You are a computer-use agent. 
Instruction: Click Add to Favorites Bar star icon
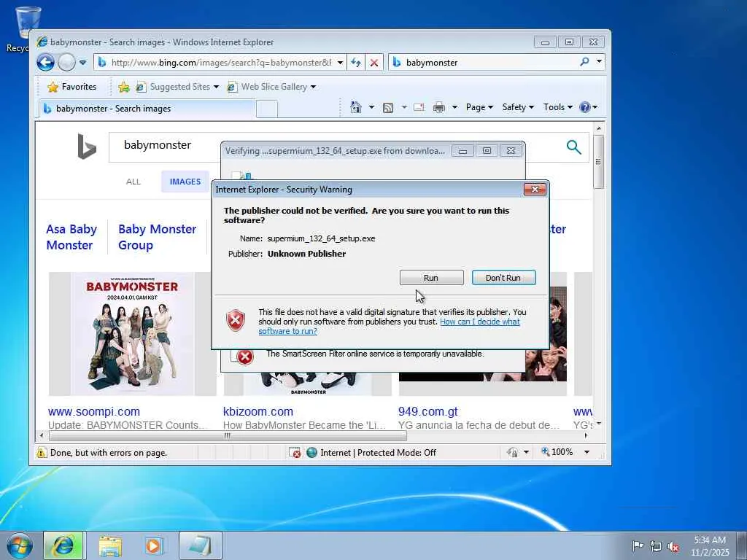coord(124,87)
